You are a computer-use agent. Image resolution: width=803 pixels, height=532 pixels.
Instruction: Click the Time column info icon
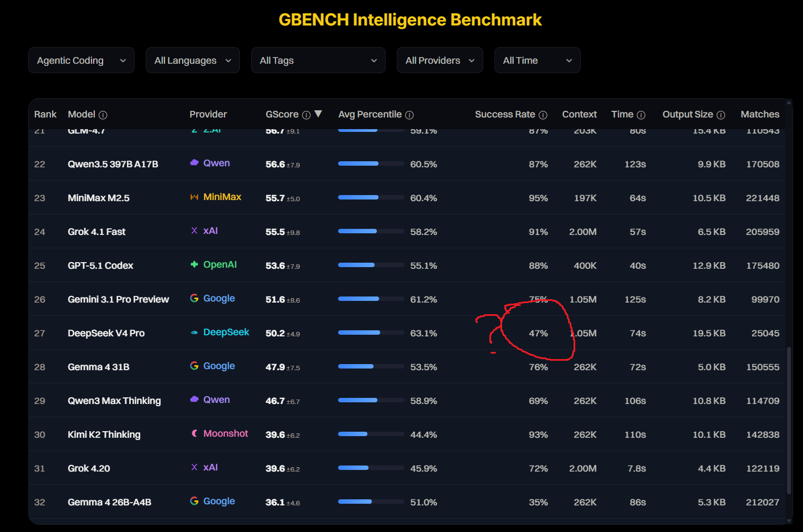pyautogui.click(x=641, y=115)
